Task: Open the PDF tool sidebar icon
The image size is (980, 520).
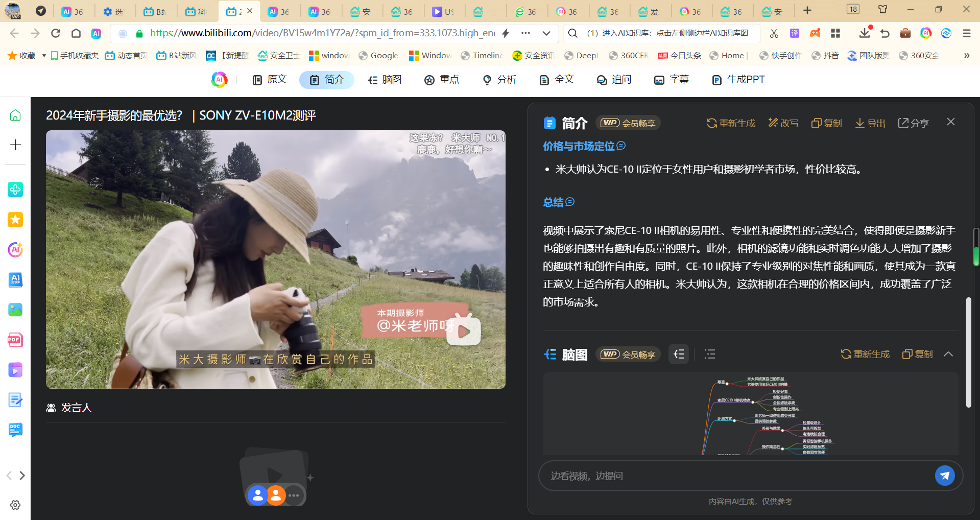Action: click(x=15, y=340)
